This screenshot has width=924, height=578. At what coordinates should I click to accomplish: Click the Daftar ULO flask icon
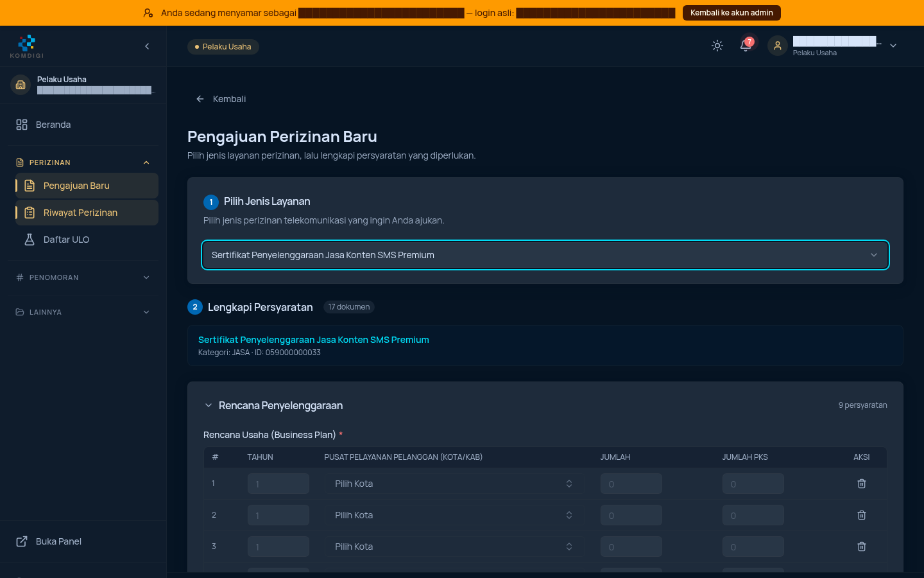point(30,240)
